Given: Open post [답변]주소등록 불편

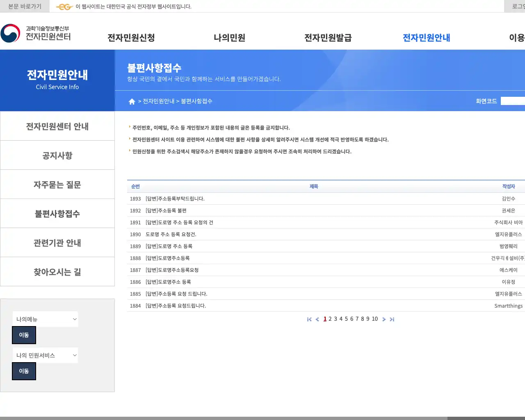Looking at the screenshot, I should point(166,210).
